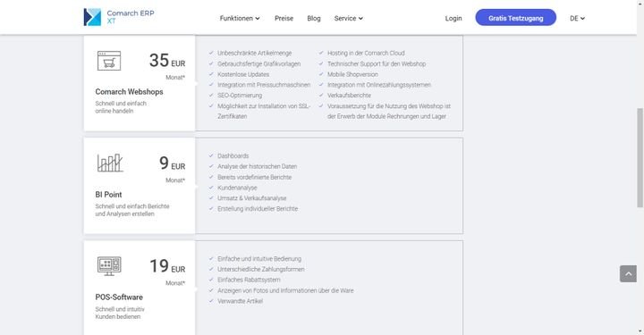The width and height of the screenshot is (644, 335).
Task: Click the Gratis Testzugang button
Action: (516, 18)
